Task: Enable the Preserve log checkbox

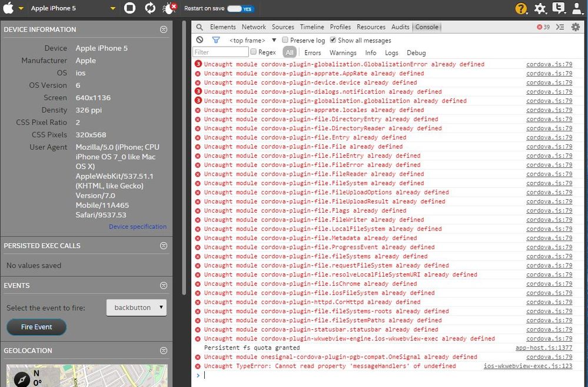Action: coord(285,40)
